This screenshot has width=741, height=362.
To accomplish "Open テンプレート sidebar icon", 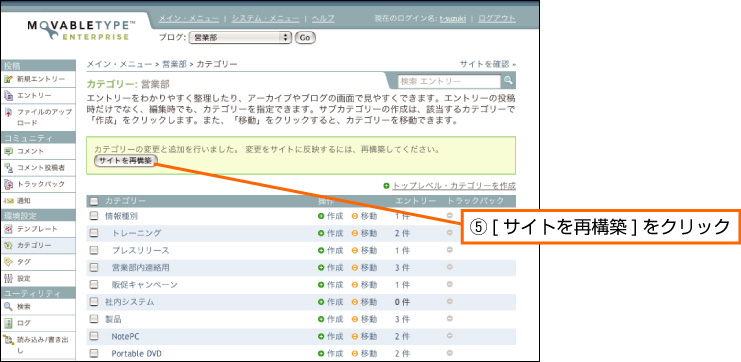I will [8, 229].
